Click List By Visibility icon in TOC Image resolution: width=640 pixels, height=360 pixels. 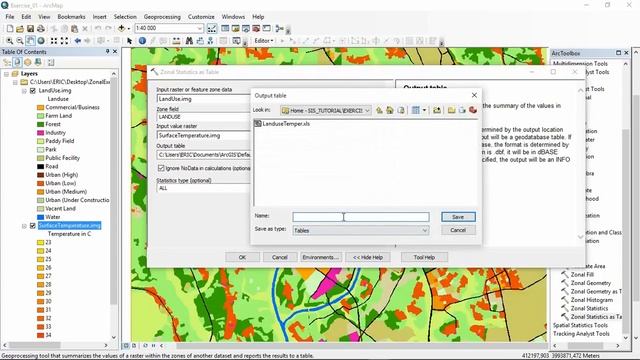tap(27, 62)
